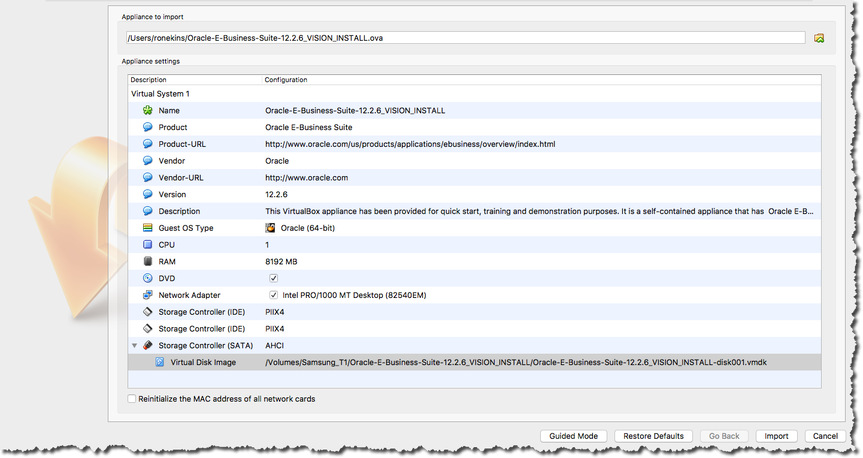Click the DVD disc icon
Image resolution: width=863 pixels, height=458 pixels.
148,278
